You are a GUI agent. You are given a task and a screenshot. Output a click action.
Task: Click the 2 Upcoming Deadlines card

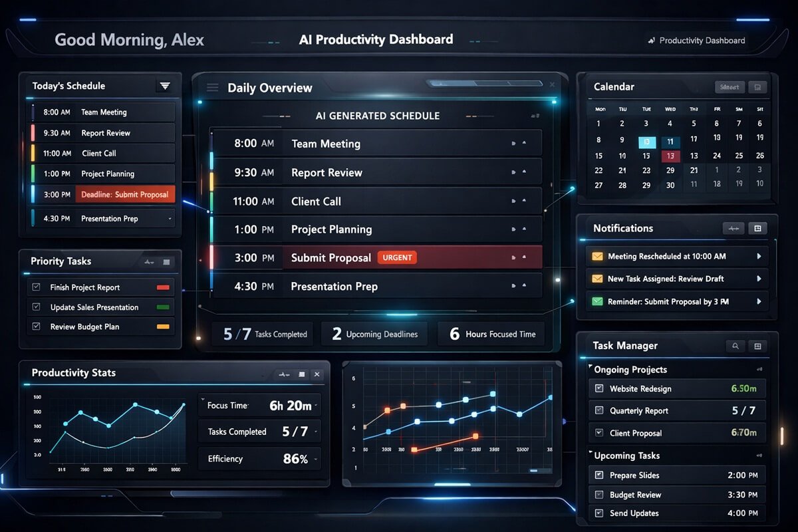coord(376,334)
